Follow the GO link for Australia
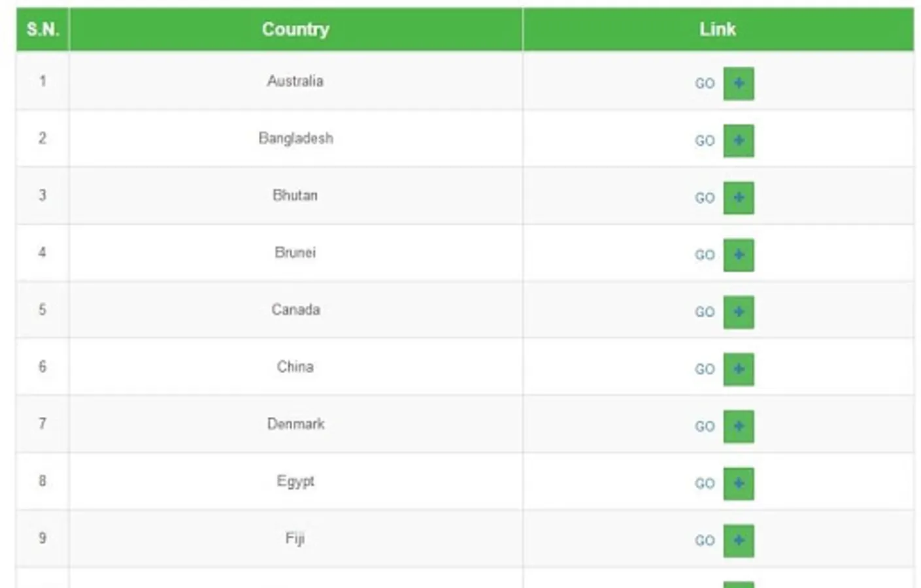This screenshot has height=588, width=921. pyautogui.click(x=704, y=84)
